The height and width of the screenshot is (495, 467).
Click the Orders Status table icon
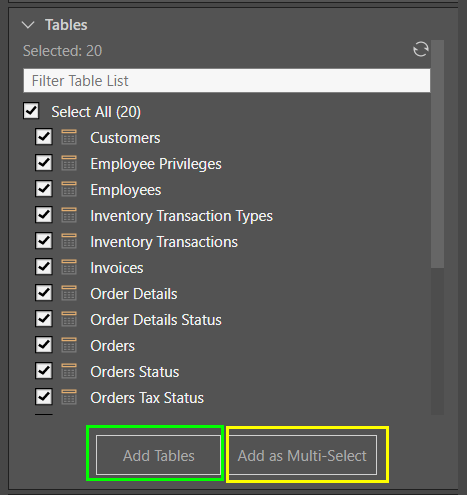coord(69,371)
